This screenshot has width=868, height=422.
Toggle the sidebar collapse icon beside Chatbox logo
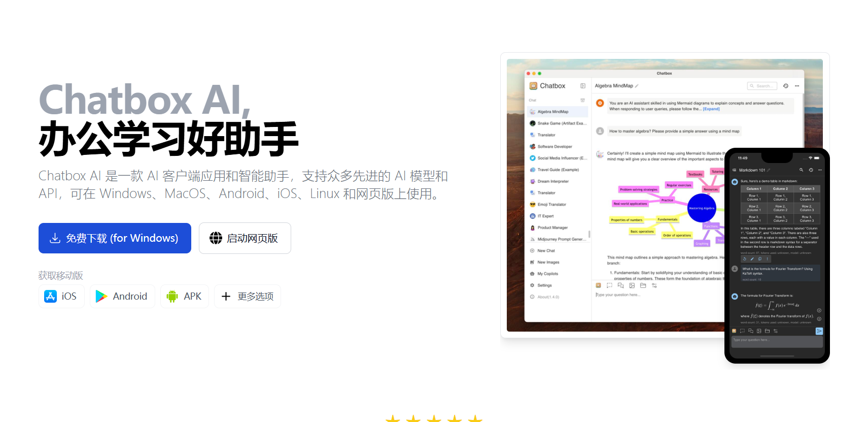[583, 86]
